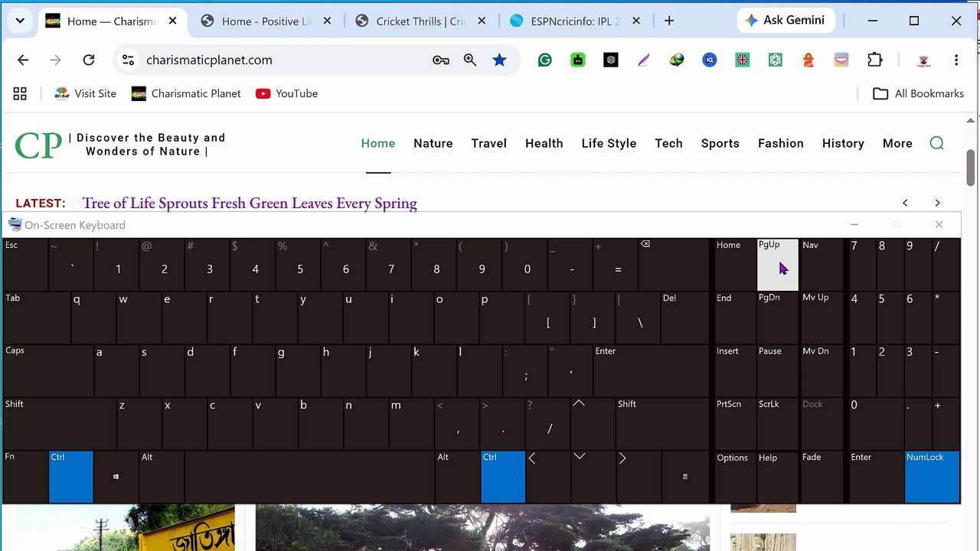Expand the More menu in site navigation
Viewport: 980px width, 551px height.
pyautogui.click(x=897, y=143)
